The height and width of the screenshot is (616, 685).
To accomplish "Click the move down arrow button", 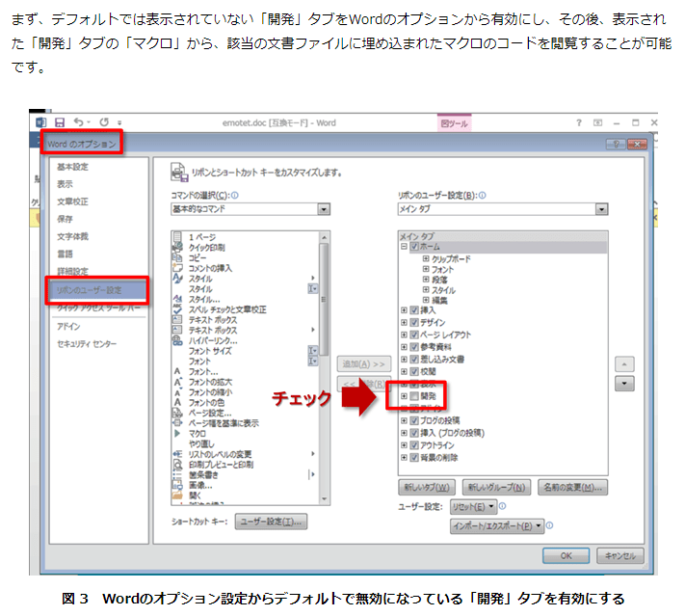I will (x=625, y=383).
